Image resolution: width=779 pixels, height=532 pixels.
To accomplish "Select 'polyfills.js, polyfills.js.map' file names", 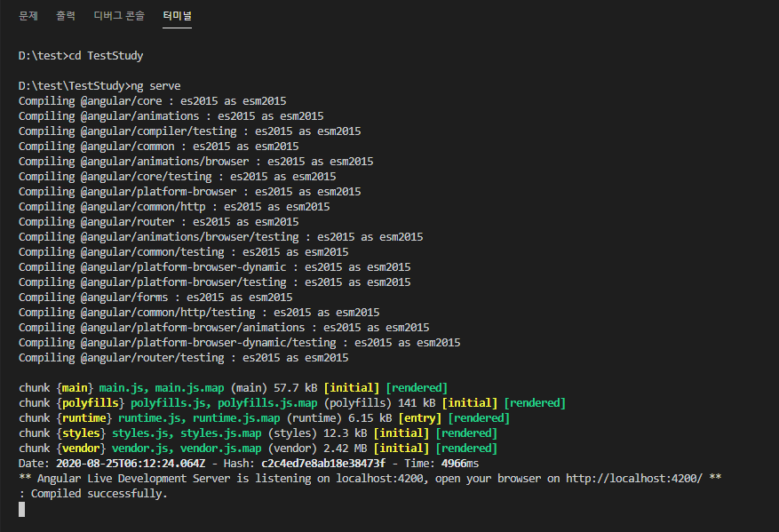I will coord(224,403).
